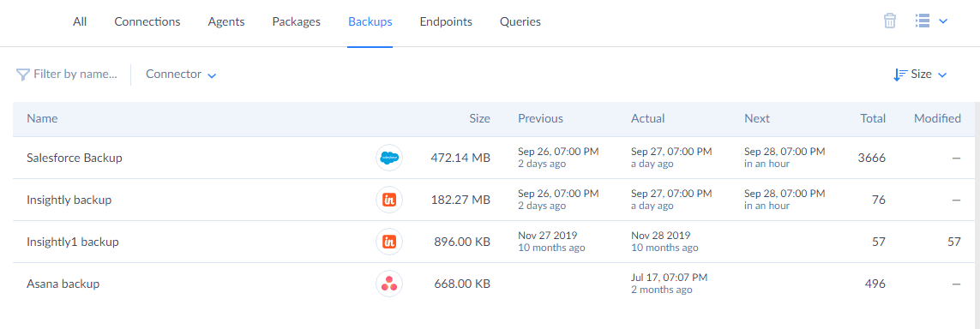The height and width of the screenshot is (329, 980).
Task: Click the Asana connector icon
Action: click(x=388, y=284)
